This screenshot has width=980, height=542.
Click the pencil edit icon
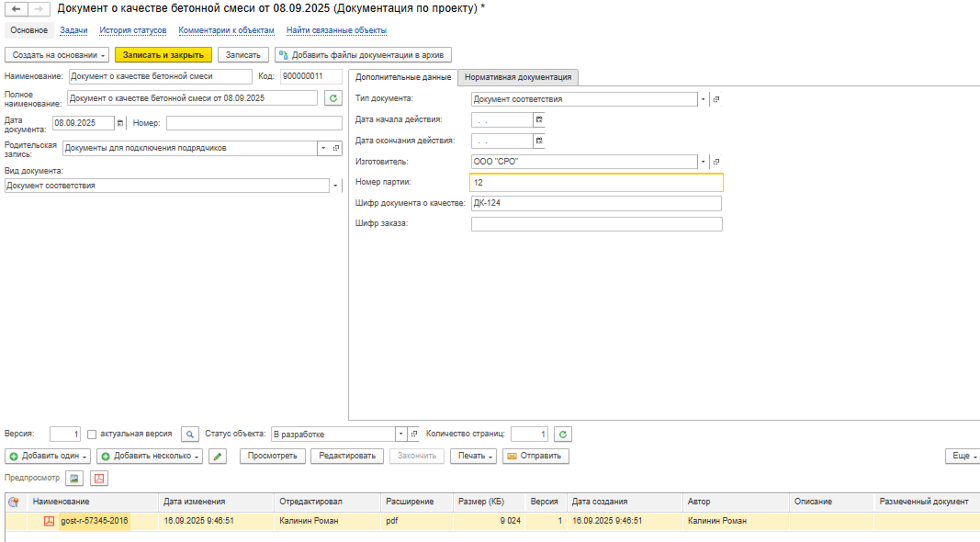pos(217,457)
